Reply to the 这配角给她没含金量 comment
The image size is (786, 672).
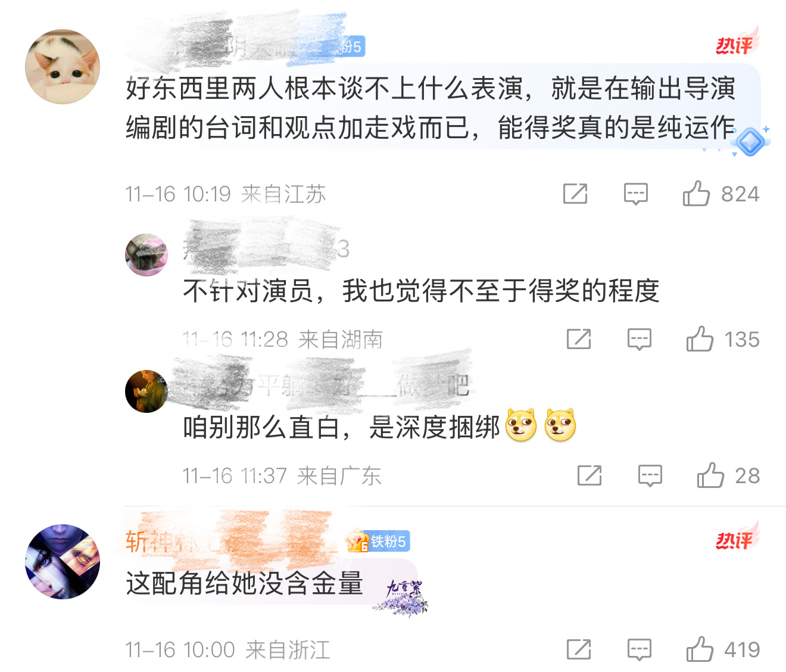pyautogui.click(x=640, y=650)
